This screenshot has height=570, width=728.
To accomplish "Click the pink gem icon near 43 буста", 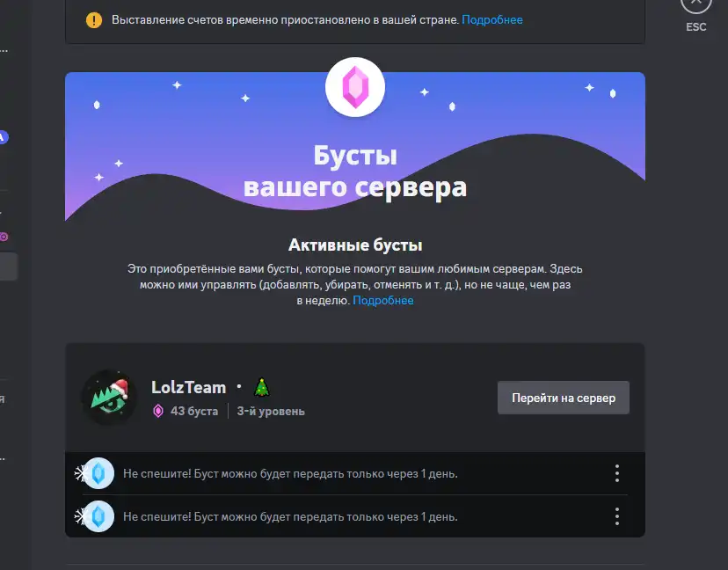I will [158, 411].
